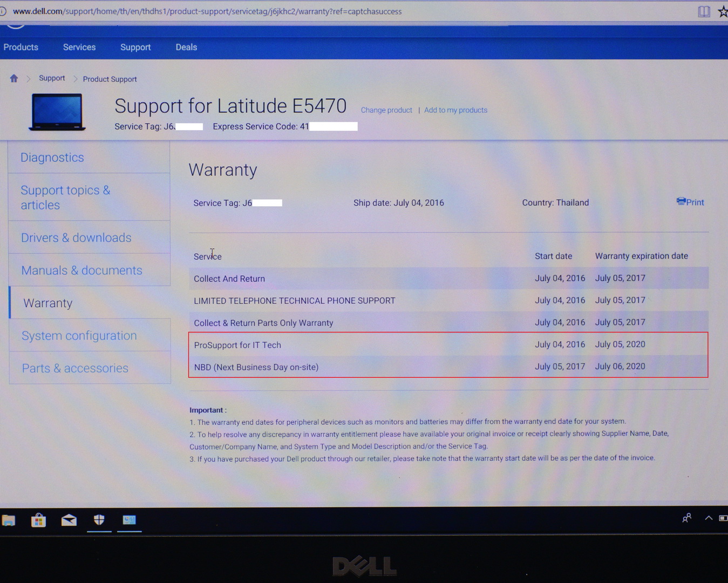Open Mail app from the taskbar
This screenshot has height=583, width=728.
(69, 520)
